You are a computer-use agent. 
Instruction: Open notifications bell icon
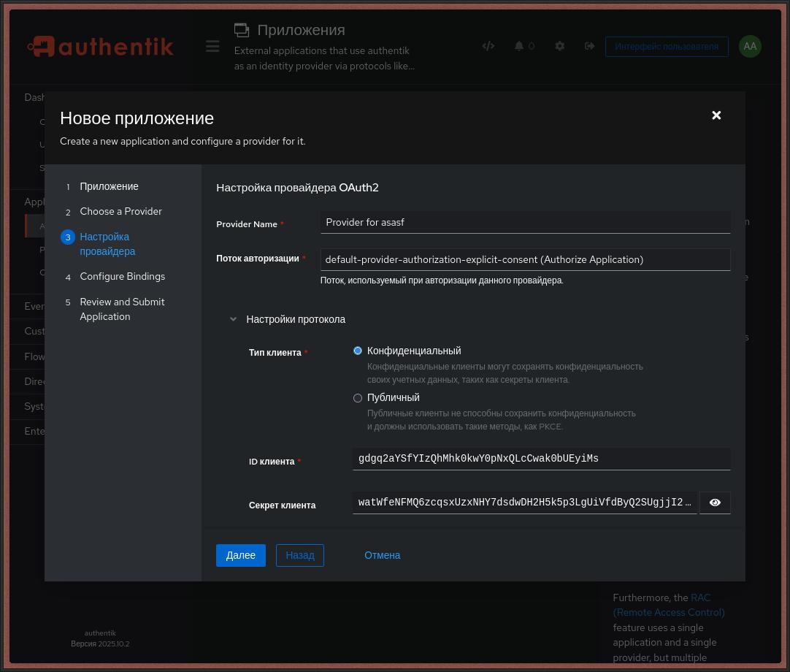pos(519,46)
